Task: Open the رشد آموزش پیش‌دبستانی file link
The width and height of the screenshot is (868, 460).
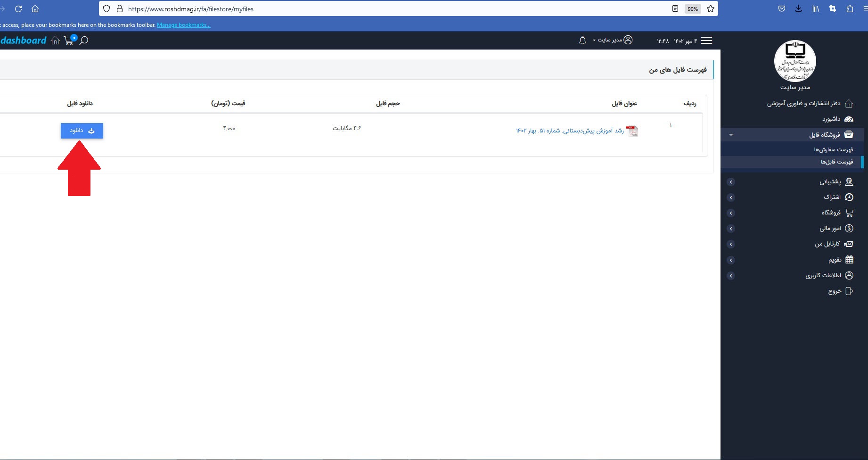Action: click(570, 131)
